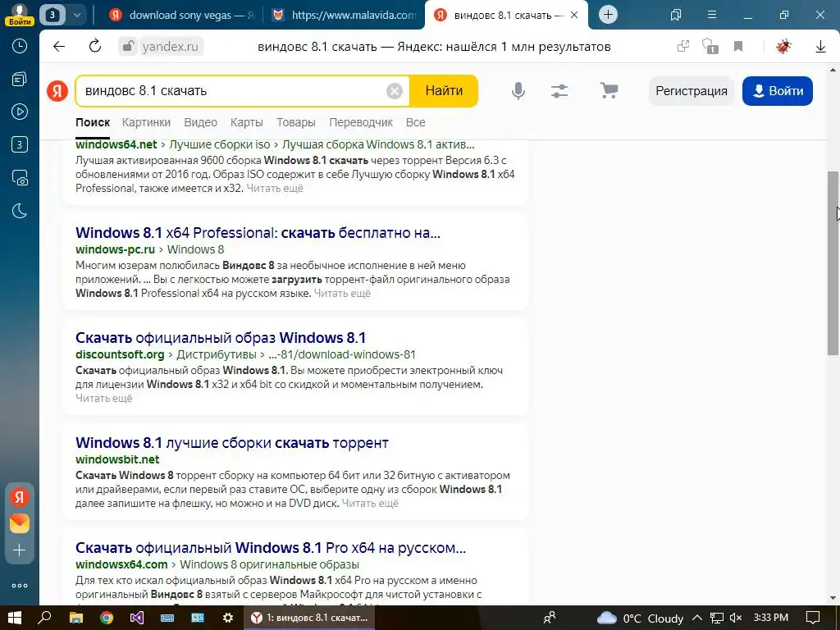Screen dimensions: 840x630
Task: Open the Windows Start menu
Action: [x=15, y=618]
